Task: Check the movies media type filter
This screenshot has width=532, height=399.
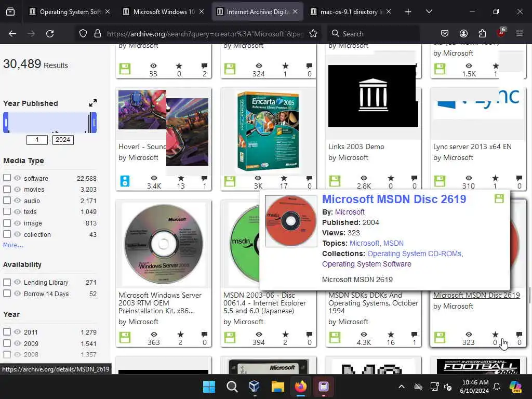Action: coord(7,189)
